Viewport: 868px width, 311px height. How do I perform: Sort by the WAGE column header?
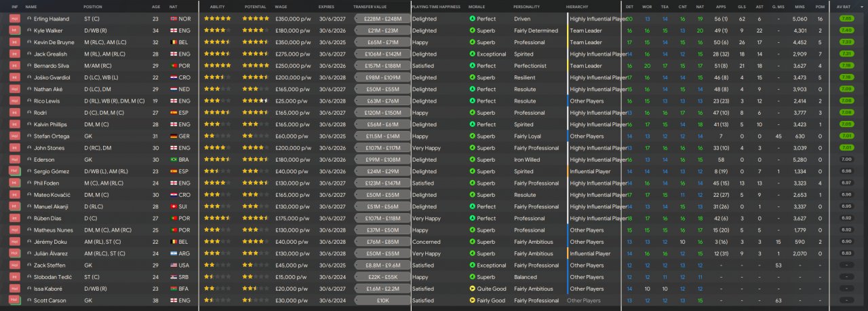click(281, 7)
